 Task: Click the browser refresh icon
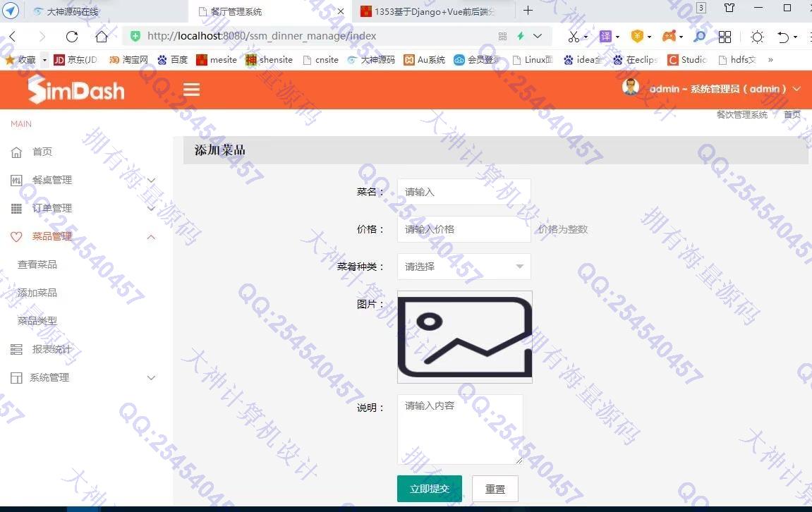pyautogui.click(x=71, y=36)
